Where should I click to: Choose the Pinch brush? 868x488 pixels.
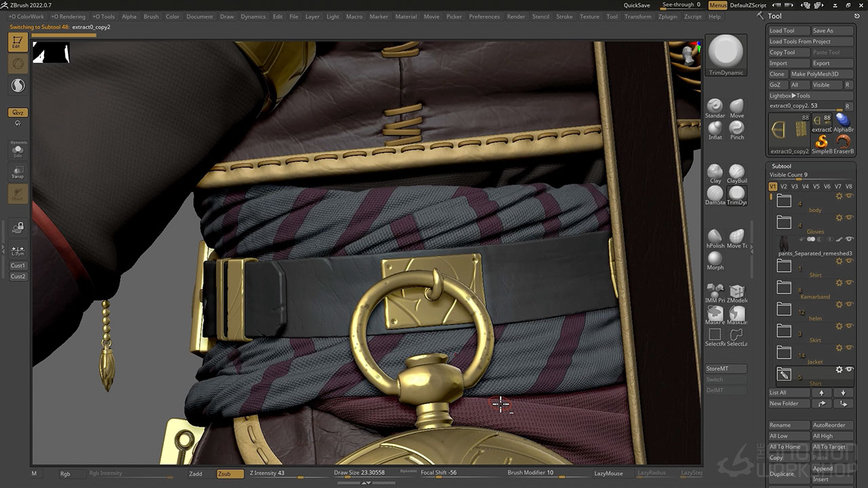click(x=736, y=128)
